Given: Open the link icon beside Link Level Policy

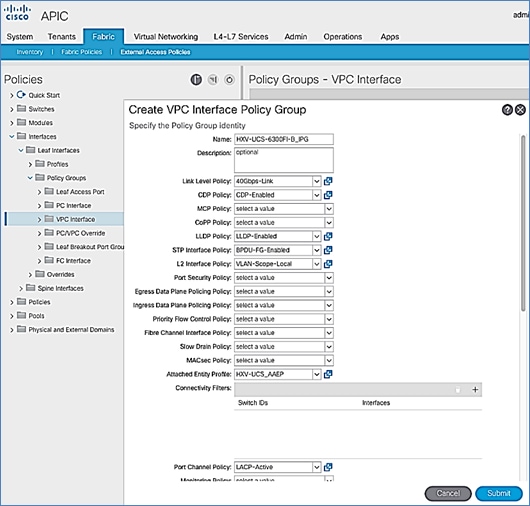Looking at the screenshot, I should (328, 181).
